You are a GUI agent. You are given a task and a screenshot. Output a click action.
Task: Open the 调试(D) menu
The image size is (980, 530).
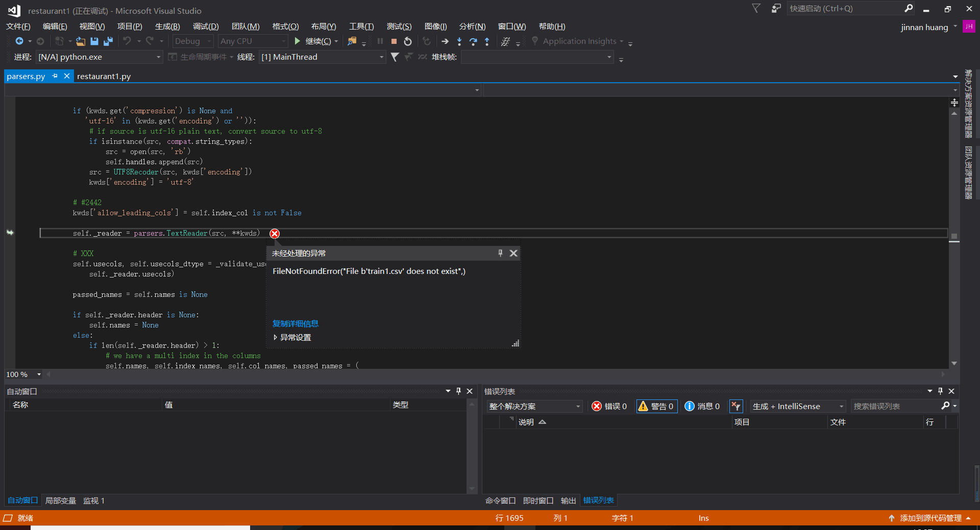205,27
